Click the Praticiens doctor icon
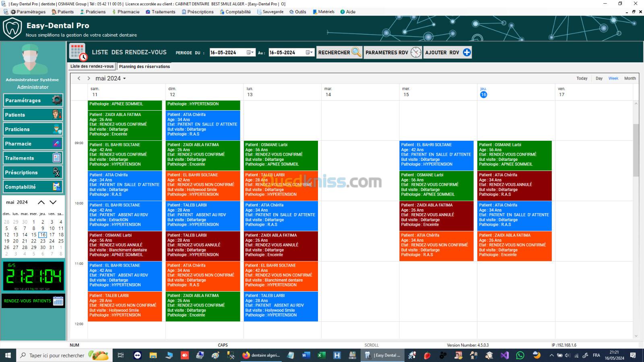The image size is (644, 362). coord(57,129)
